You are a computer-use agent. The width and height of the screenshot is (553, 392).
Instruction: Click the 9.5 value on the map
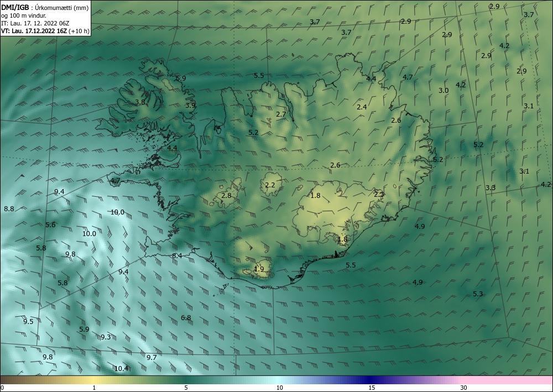tap(28, 321)
